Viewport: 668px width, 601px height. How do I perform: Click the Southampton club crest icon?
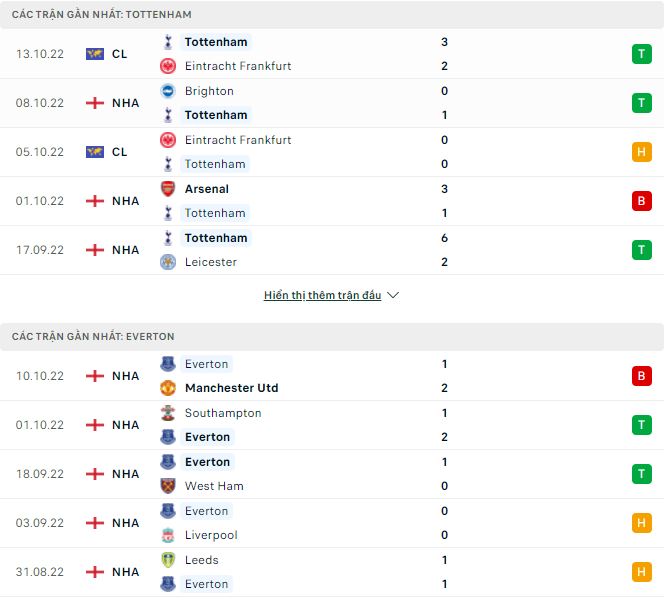[x=168, y=413]
